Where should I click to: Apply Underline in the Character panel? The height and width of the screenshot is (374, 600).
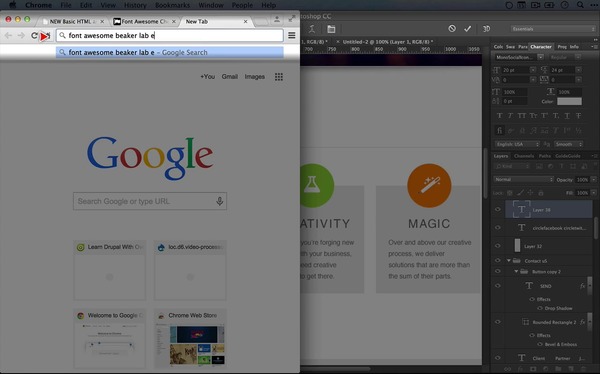tap(567, 116)
